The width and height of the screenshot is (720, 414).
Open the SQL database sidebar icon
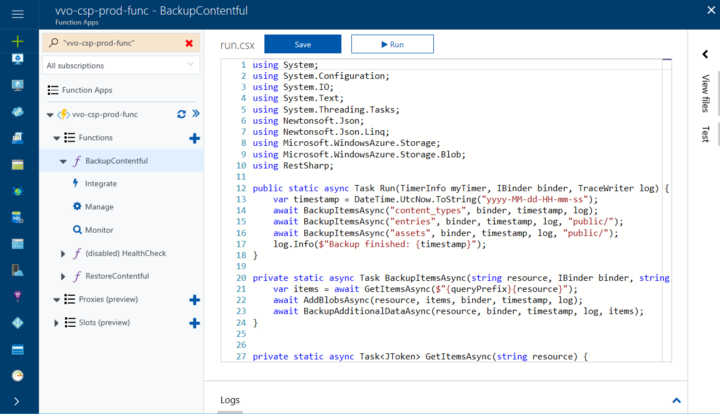click(x=17, y=218)
